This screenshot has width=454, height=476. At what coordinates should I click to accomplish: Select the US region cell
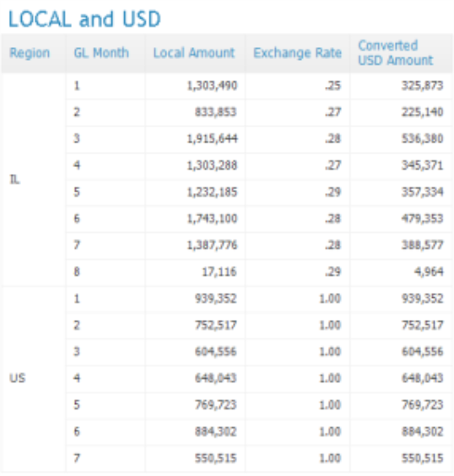tap(17, 378)
